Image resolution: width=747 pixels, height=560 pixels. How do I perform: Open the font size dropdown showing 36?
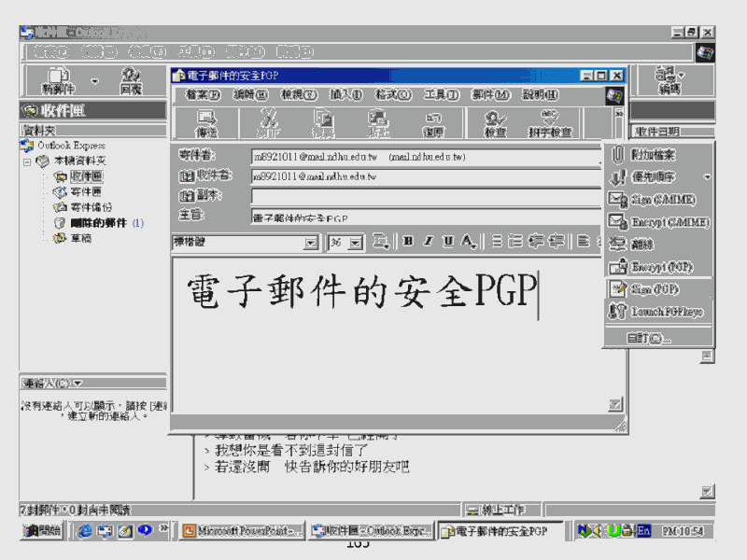(x=359, y=243)
